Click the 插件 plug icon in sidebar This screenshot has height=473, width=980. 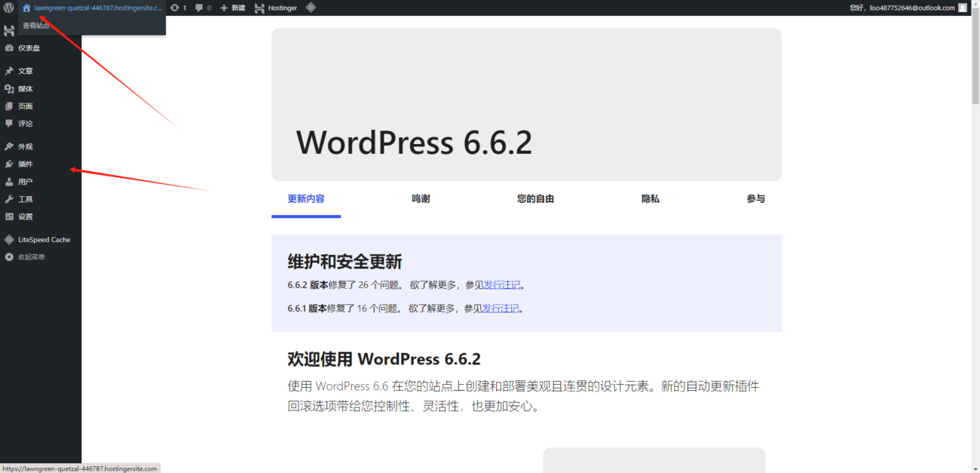click(x=8, y=164)
